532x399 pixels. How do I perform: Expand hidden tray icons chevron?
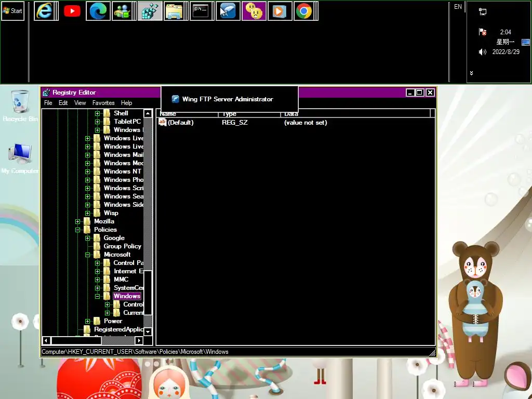click(x=471, y=73)
